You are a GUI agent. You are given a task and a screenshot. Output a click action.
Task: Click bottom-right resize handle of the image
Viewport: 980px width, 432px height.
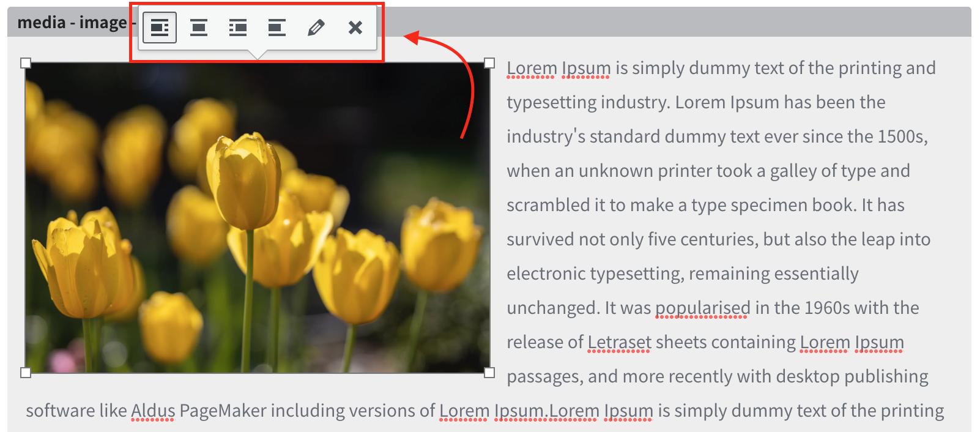[489, 373]
